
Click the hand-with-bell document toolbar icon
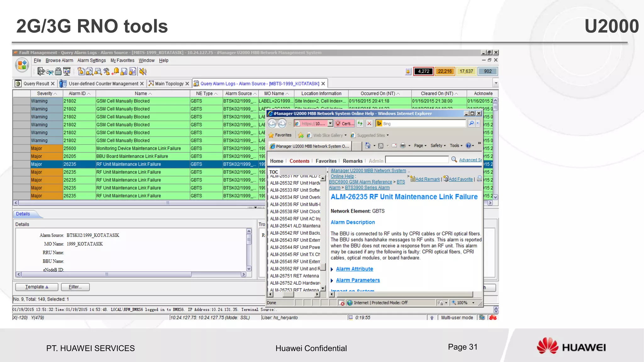(x=81, y=72)
